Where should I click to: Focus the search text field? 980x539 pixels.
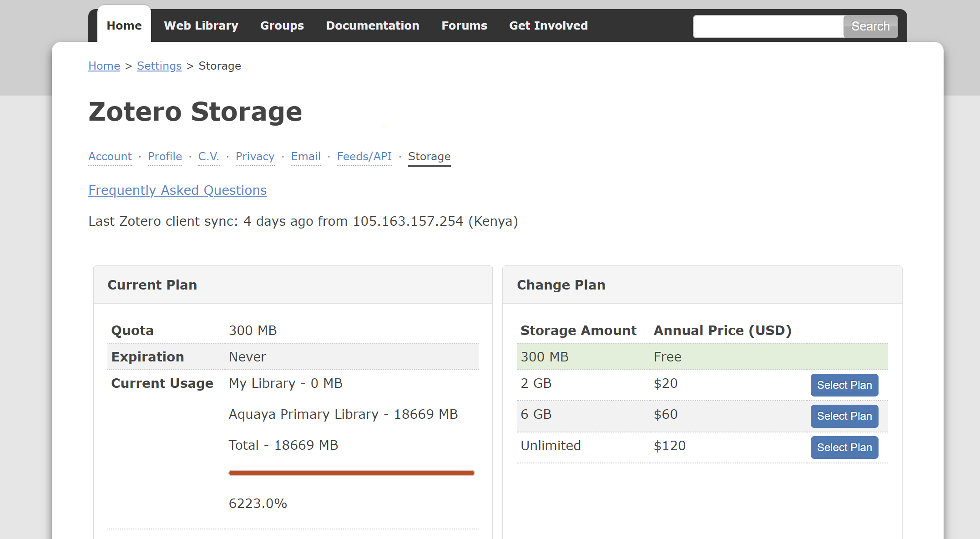(768, 26)
